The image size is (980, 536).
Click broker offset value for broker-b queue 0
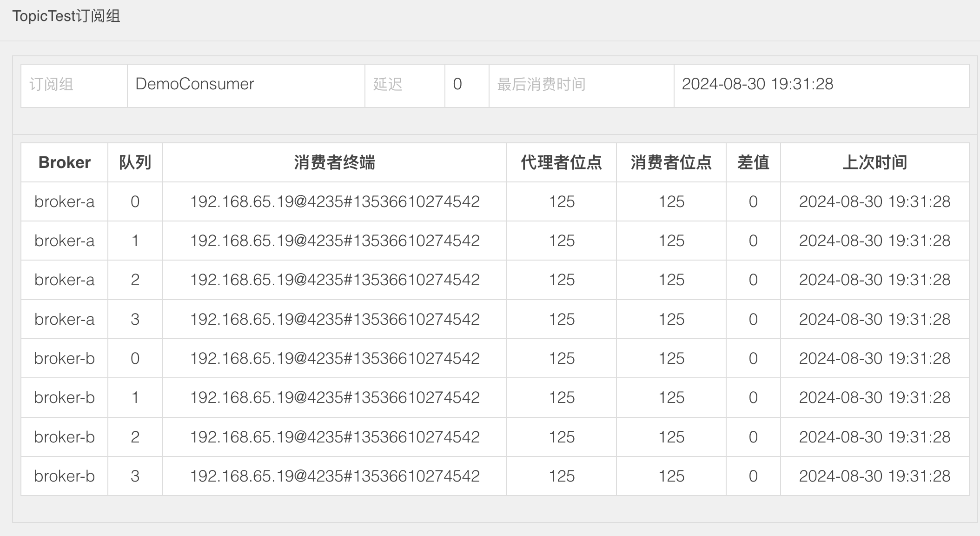562,359
